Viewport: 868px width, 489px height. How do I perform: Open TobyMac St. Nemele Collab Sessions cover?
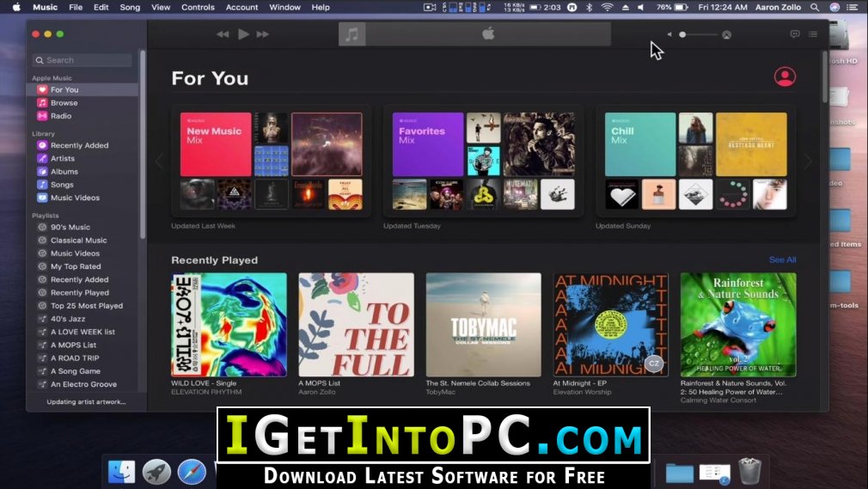(x=483, y=325)
